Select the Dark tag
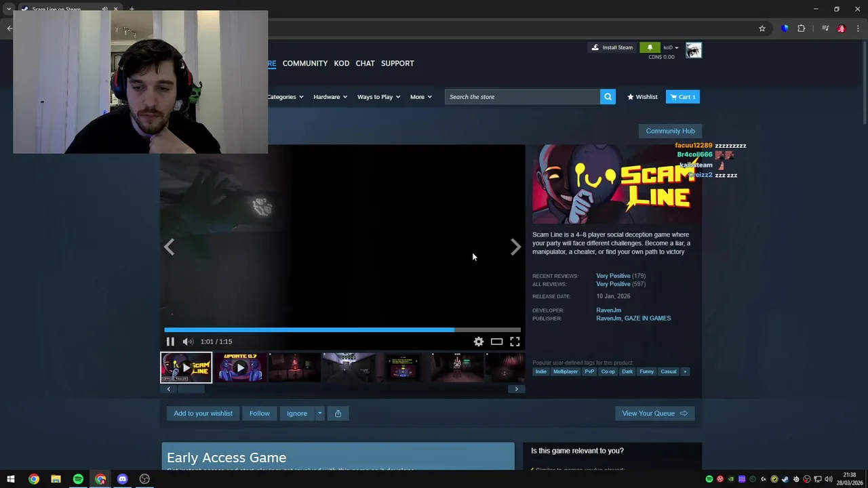The height and width of the screenshot is (488, 868). click(627, 371)
